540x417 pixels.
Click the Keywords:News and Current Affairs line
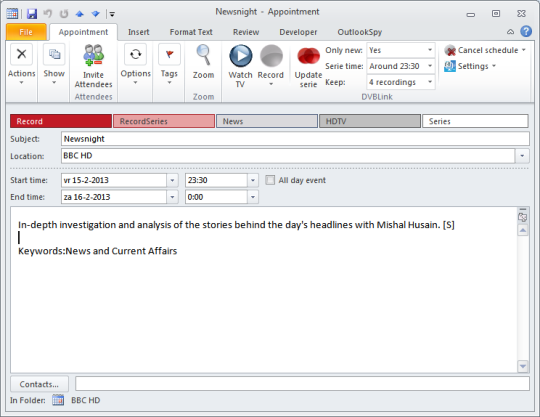(x=97, y=251)
